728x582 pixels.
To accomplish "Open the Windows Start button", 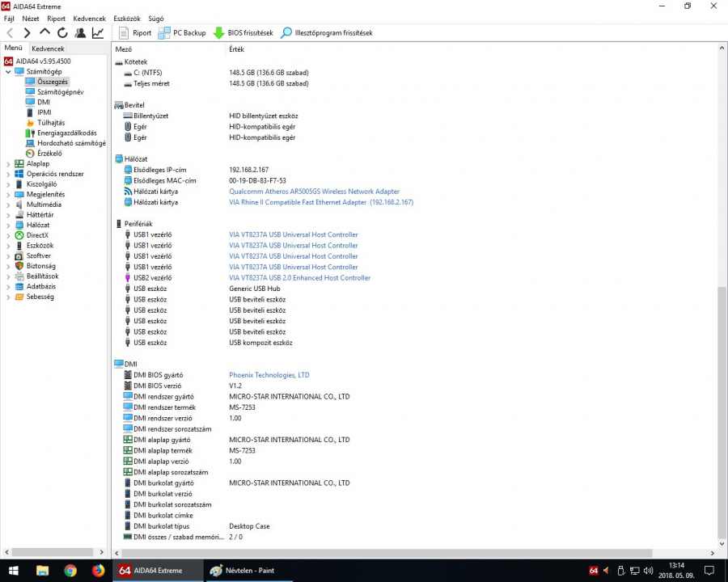I will 13,571.
